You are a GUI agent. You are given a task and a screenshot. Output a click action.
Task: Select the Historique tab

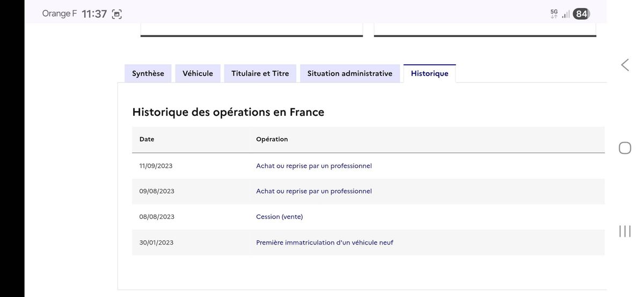[x=429, y=73]
